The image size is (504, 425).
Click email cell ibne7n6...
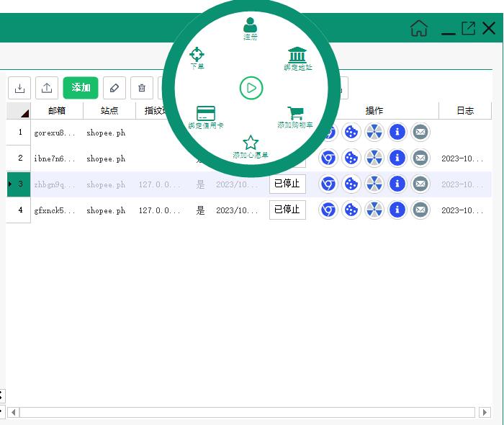coord(57,158)
